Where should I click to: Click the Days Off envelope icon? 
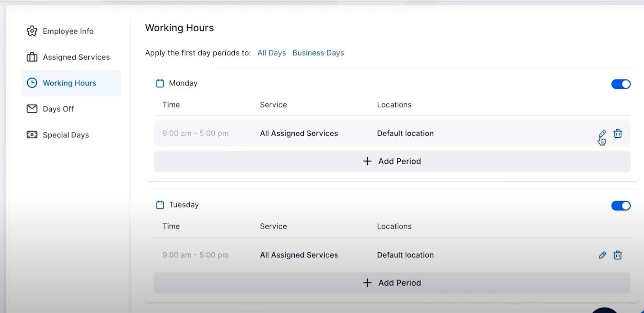pos(32,109)
